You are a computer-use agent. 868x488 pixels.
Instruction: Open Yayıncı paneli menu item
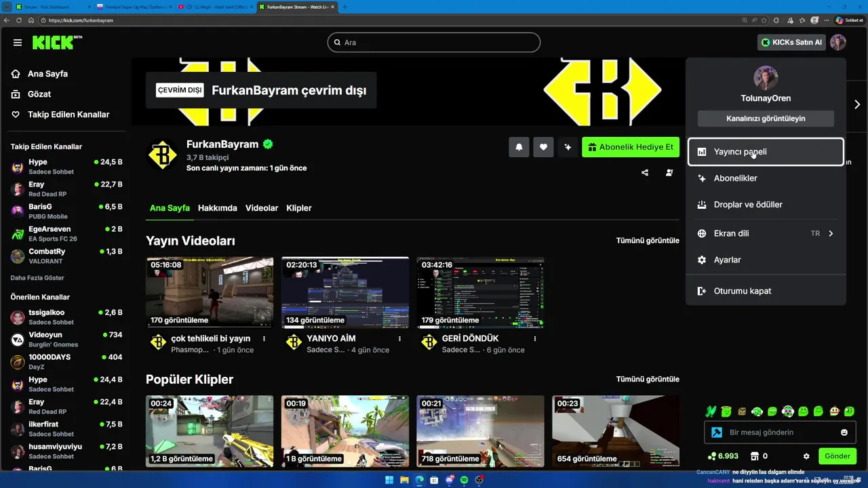(x=766, y=152)
